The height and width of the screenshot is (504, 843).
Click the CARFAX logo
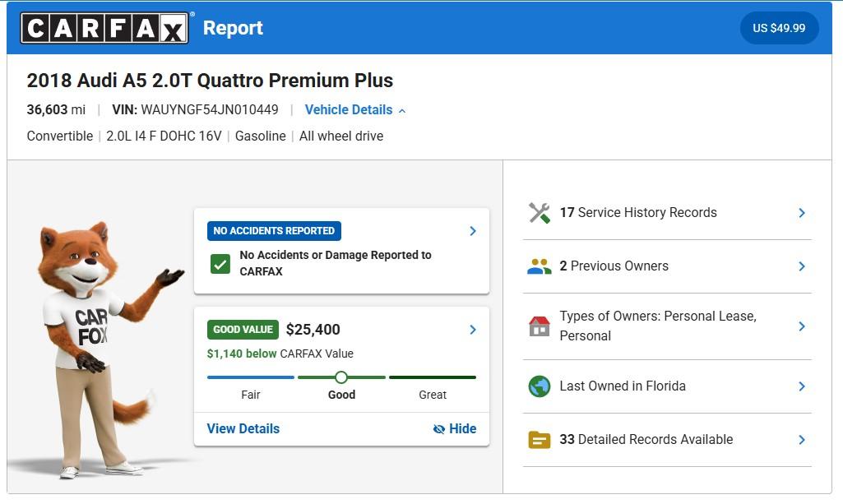(104, 28)
